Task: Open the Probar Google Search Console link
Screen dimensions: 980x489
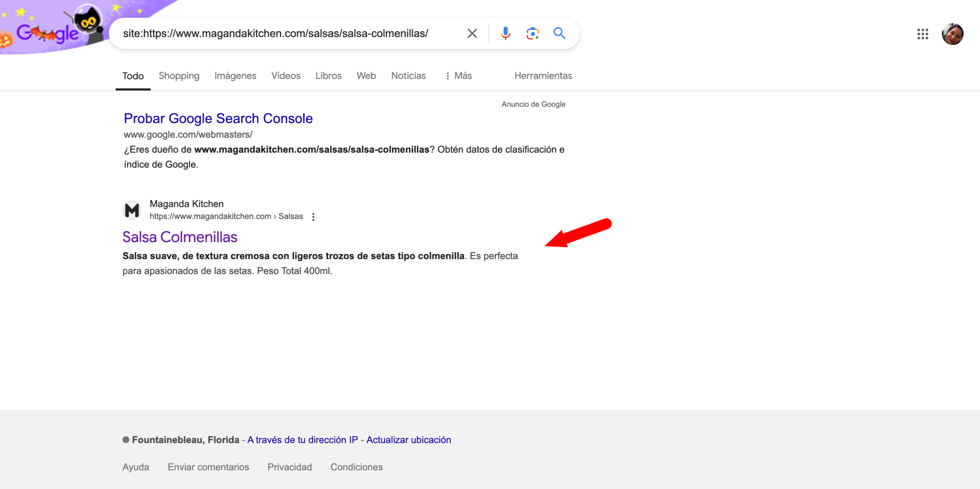Action: (218, 119)
